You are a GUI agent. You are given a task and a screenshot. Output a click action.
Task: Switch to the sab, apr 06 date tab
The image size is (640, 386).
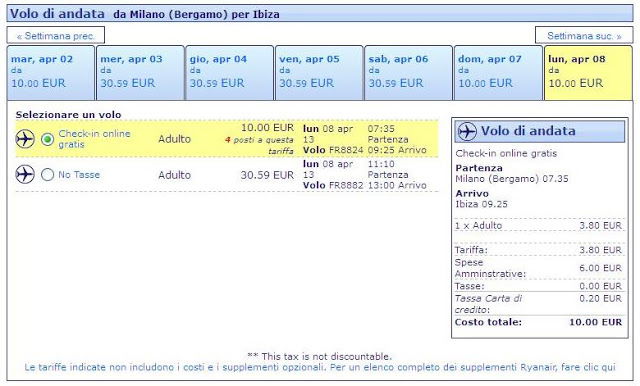409,73
